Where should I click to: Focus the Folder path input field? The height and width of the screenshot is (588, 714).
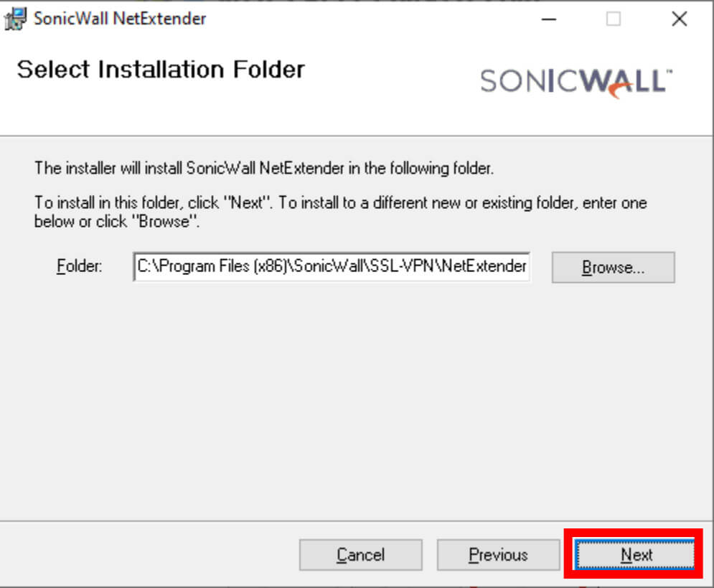[332, 266]
